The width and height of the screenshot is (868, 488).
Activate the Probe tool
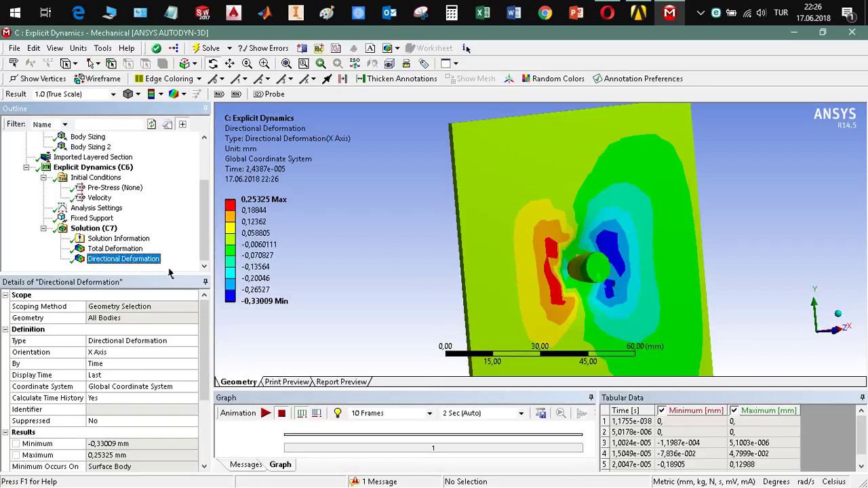coord(269,94)
